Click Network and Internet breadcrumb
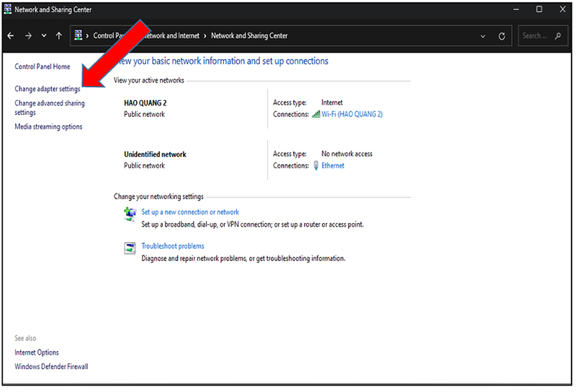 point(173,35)
